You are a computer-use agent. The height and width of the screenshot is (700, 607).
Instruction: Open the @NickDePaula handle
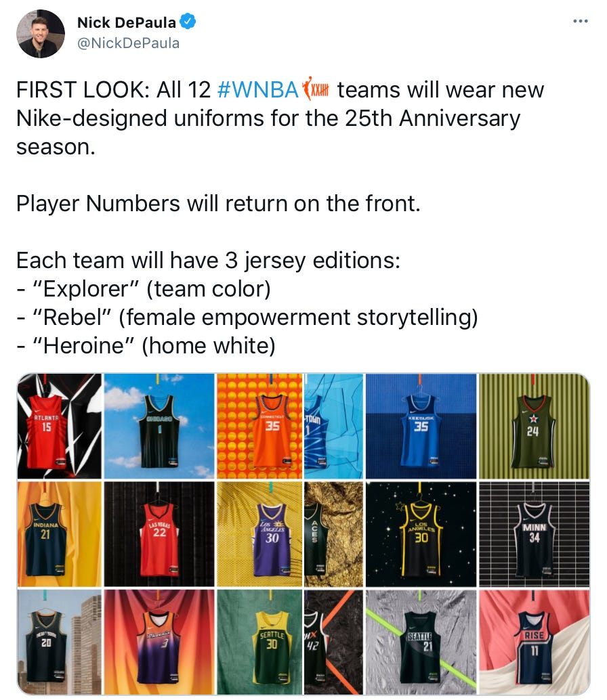(128, 43)
